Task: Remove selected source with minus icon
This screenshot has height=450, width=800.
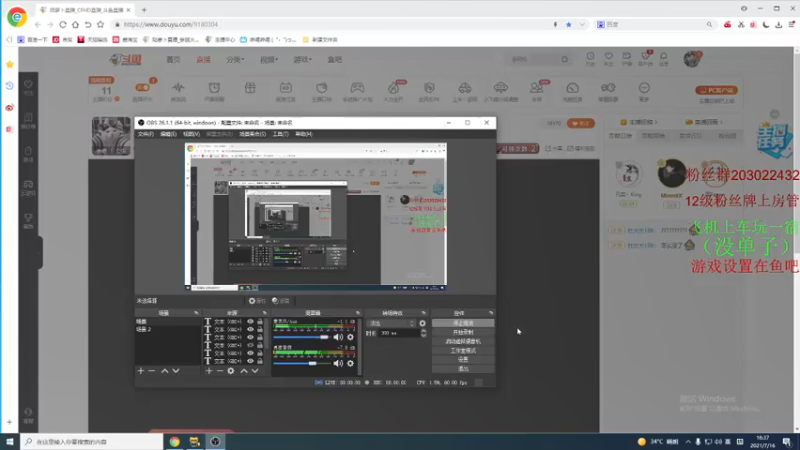Action: pos(219,371)
